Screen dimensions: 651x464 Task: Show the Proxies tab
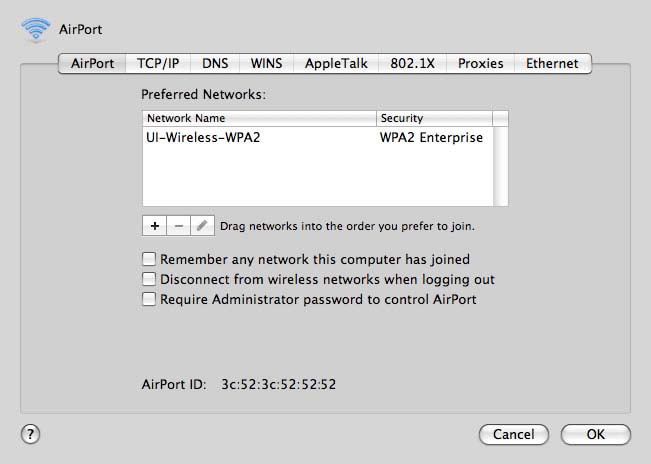click(x=480, y=63)
